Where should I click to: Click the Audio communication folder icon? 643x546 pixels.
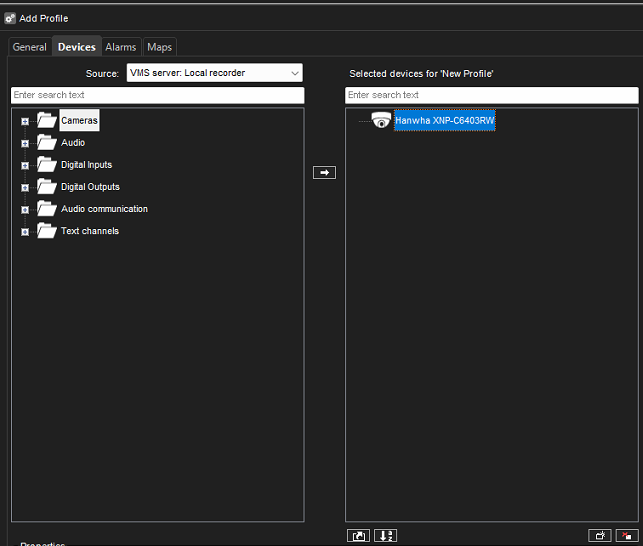pyautogui.click(x=47, y=209)
